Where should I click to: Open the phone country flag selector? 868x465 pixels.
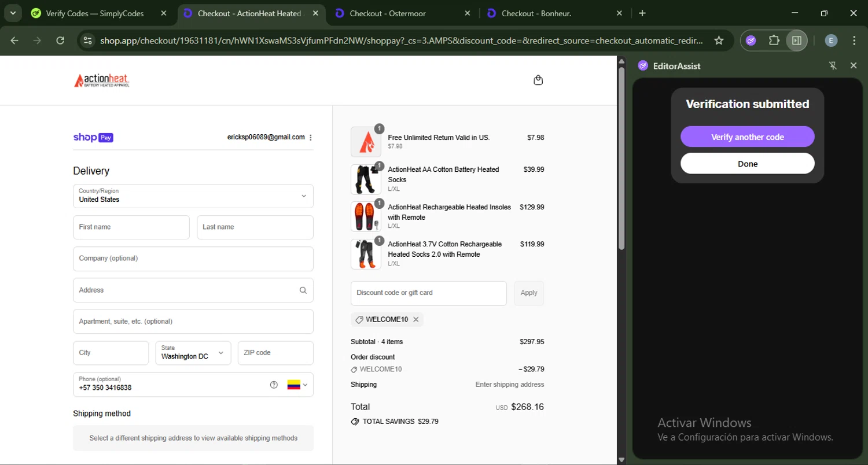pos(297,385)
